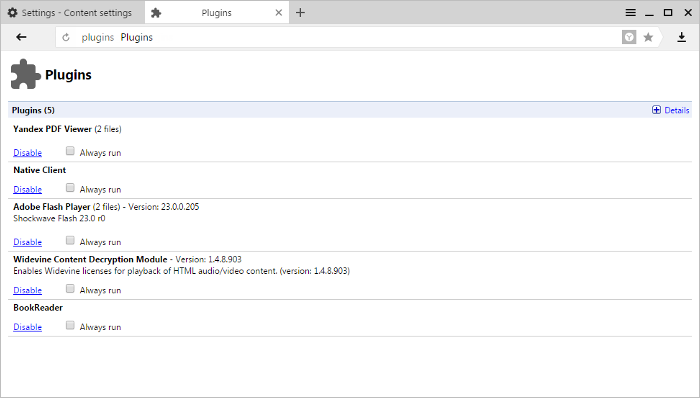
Task: Disable Adobe Flash Player plugin
Action: click(28, 242)
